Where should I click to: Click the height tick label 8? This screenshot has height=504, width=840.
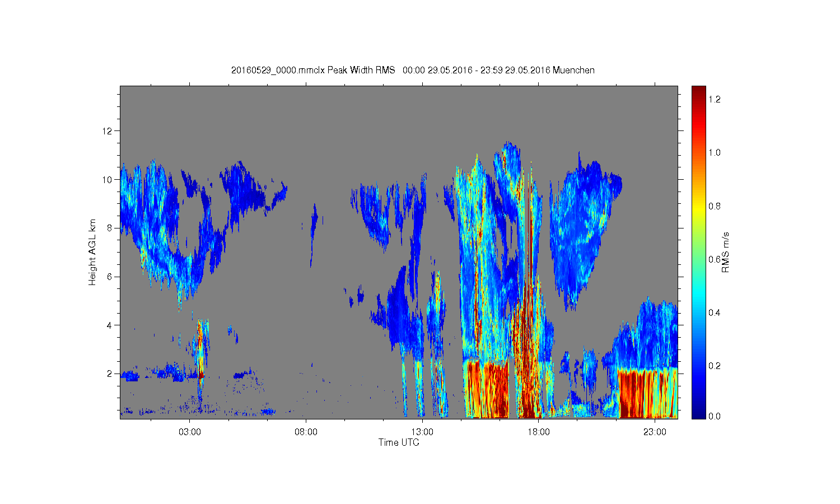click(x=109, y=228)
